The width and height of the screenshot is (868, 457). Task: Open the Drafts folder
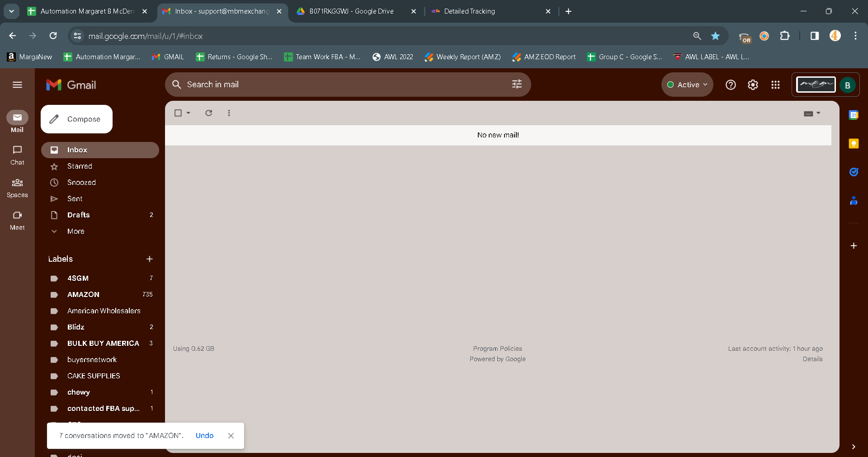pyautogui.click(x=100, y=215)
